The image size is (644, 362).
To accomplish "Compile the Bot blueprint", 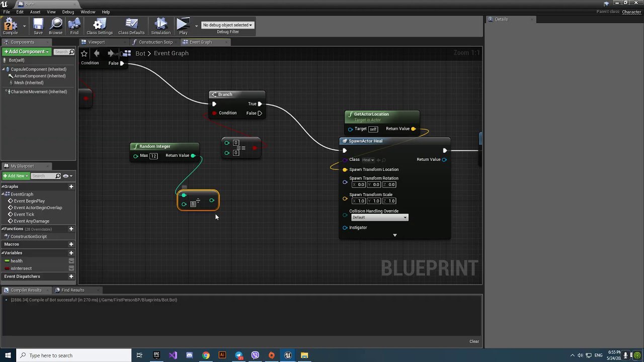I will [x=10, y=26].
